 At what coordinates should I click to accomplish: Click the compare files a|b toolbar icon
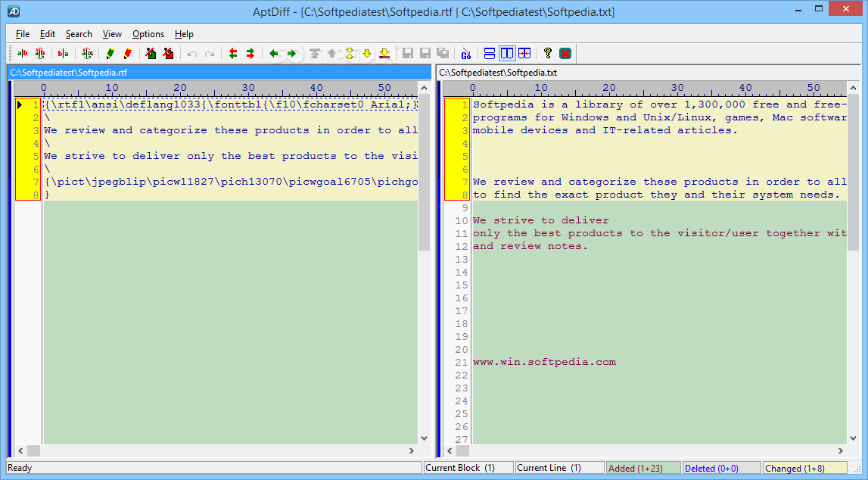pos(22,53)
